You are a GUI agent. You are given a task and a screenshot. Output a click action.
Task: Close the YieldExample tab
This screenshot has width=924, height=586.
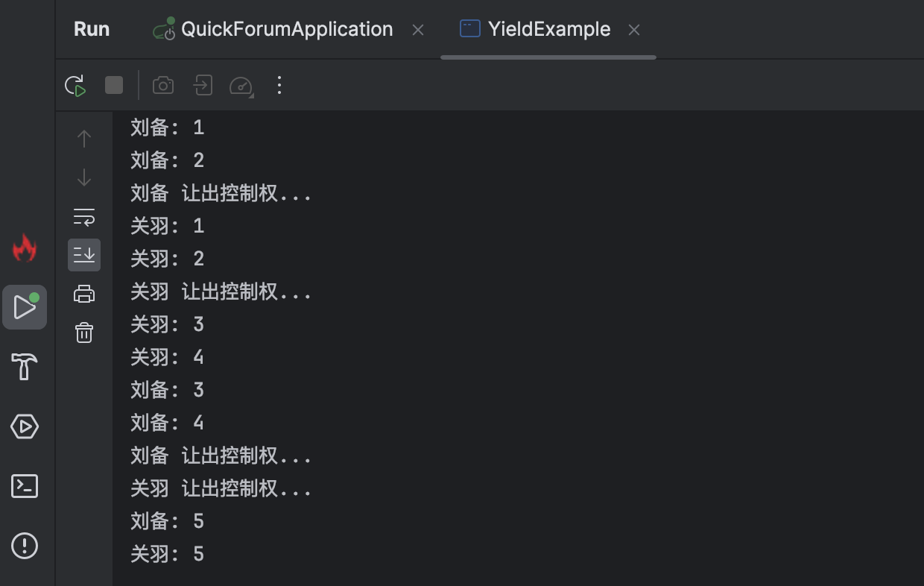click(634, 31)
